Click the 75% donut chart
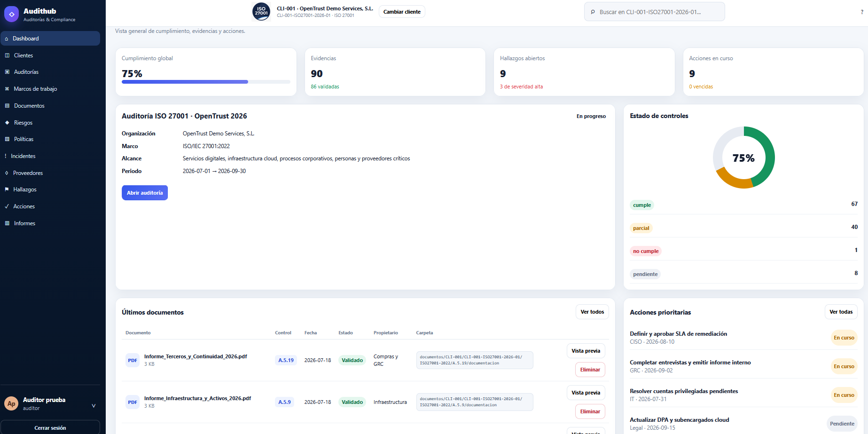The height and width of the screenshot is (434, 868). (743, 158)
